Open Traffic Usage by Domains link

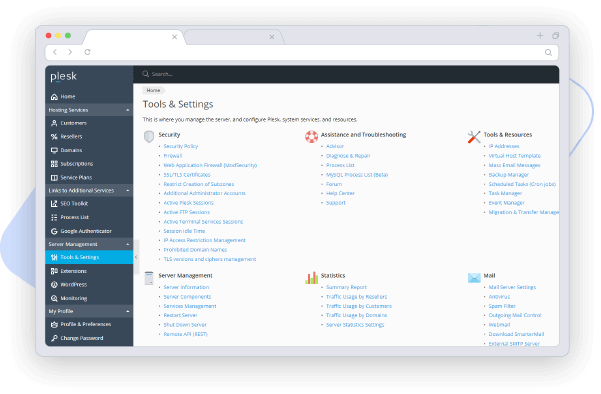pos(356,315)
